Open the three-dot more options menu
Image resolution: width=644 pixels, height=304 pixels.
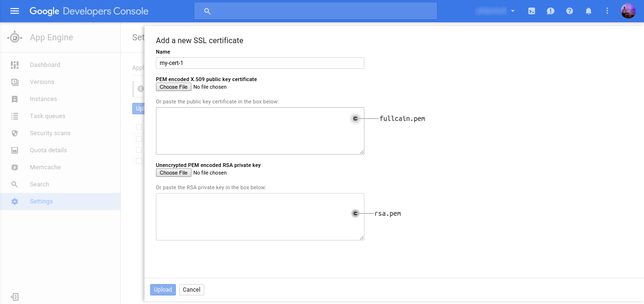coord(608,11)
